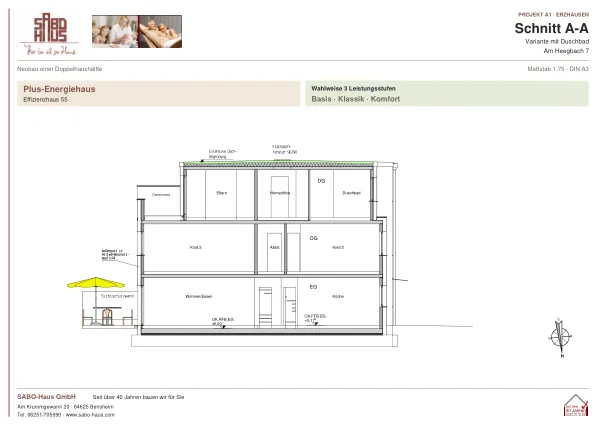Viewport: 600px width, 425px height.
Task: Click 'Effizienzhaus 55' label
Action: click(46, 99)
